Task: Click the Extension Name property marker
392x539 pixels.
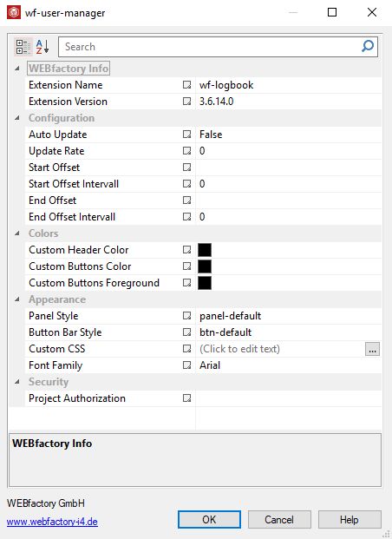Action: (186, 85)
